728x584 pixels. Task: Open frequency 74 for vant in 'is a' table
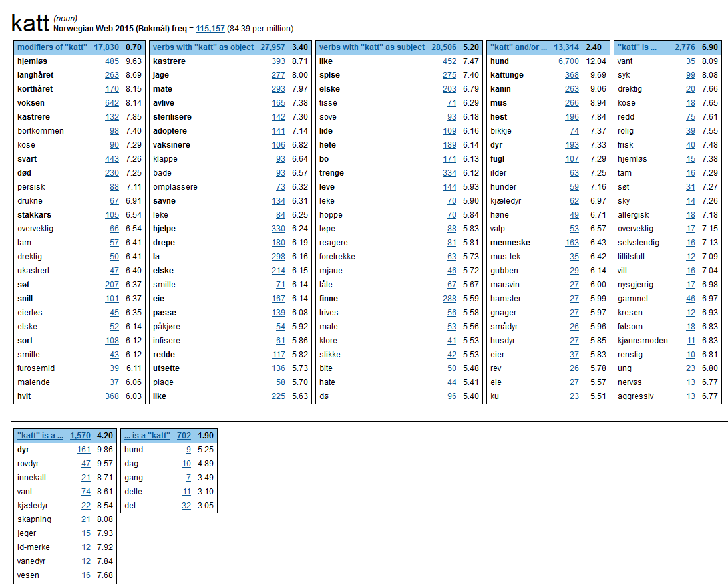click(x=86, y=491)
